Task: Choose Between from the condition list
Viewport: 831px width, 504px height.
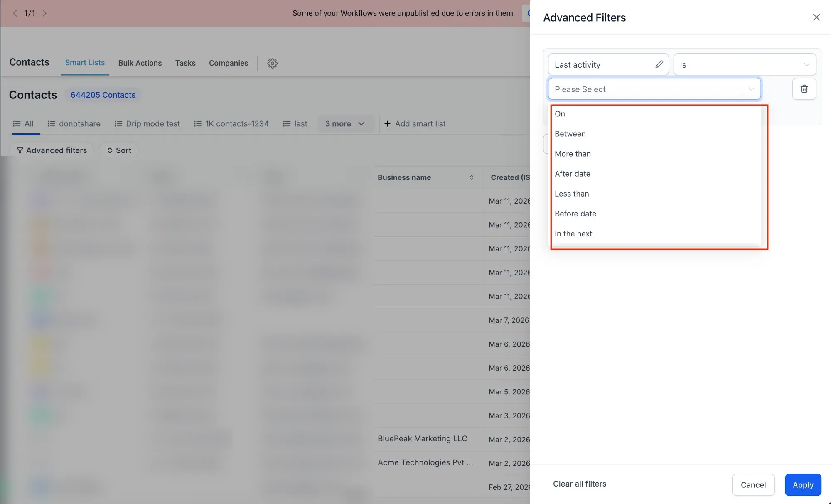Action: 570,133
